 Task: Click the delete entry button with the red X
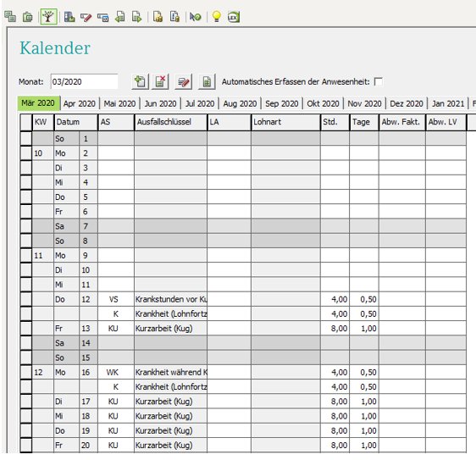click(160, 81)
